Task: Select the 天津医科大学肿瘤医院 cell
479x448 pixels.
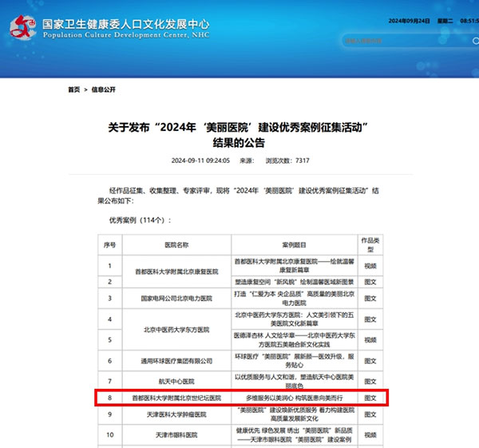Action: click(x=176, y=414)
